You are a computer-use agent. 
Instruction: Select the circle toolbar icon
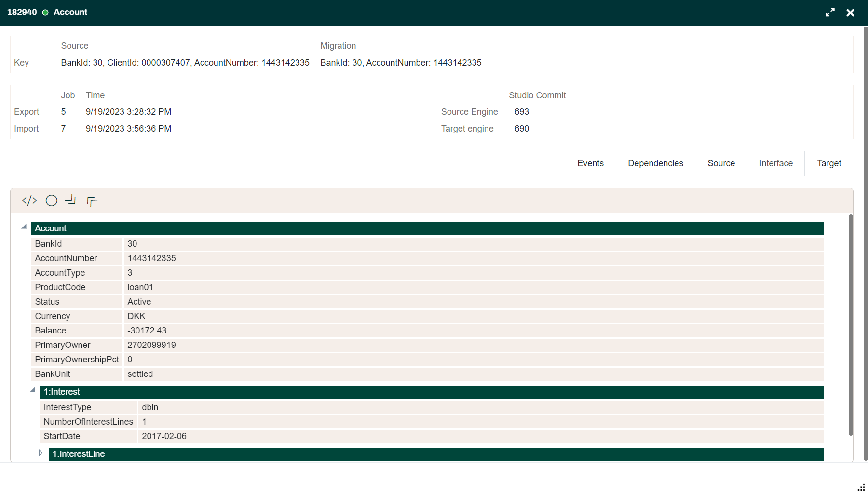pyautogui.click(x=52, y=200)
